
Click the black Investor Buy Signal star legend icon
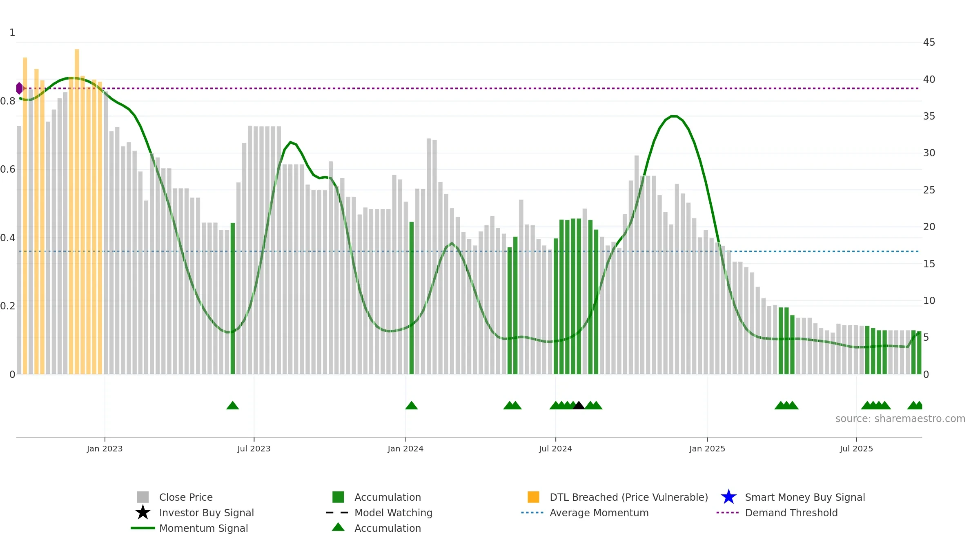143,512
